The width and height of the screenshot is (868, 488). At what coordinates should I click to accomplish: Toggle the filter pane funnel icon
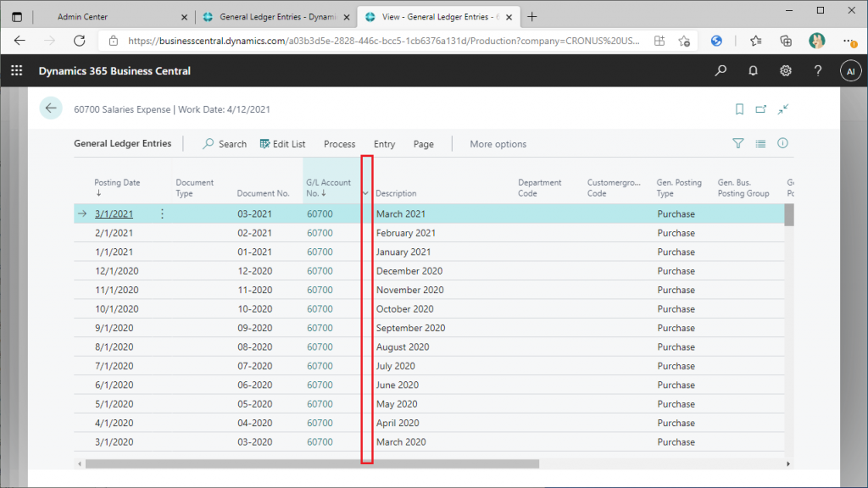coord(738,144)
